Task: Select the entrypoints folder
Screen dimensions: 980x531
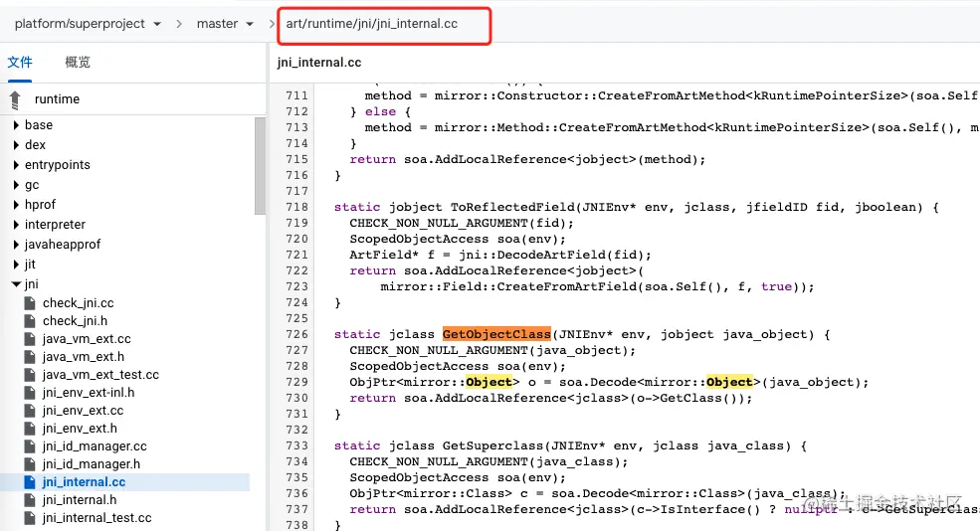Action: [58, 165]
